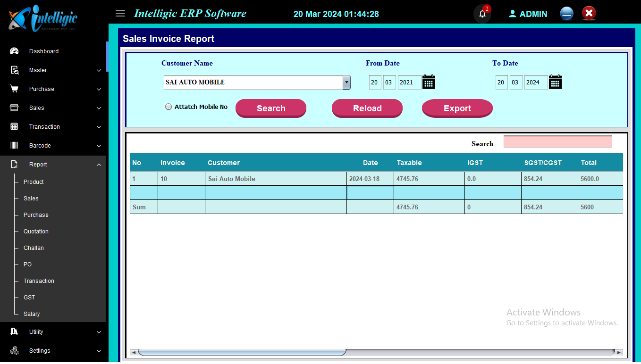Open the Customer Name dropdown

pos(346,83)
